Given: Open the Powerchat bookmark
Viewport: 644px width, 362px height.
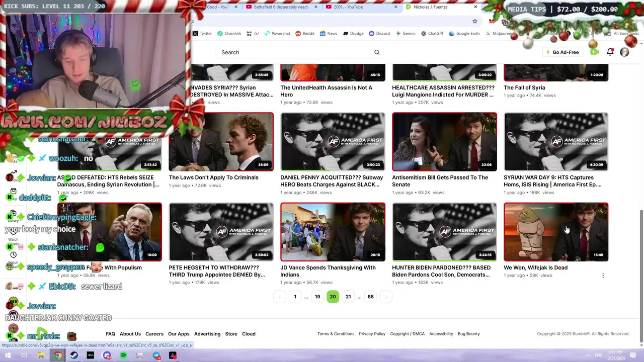Looking at the screenshot, I should click(x=277, y=34).
